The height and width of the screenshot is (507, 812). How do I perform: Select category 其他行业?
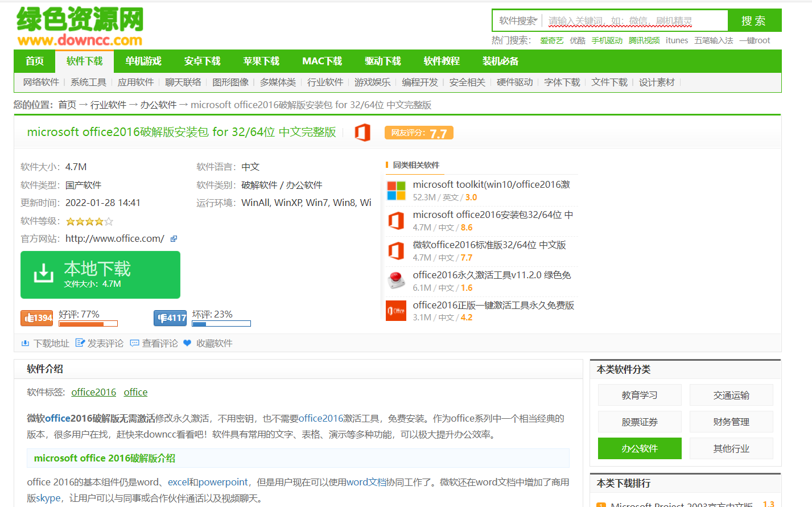731,448
